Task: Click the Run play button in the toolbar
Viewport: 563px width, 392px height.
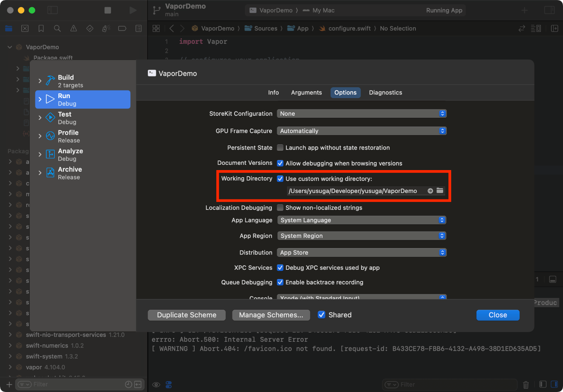Action: click(133, 10)
